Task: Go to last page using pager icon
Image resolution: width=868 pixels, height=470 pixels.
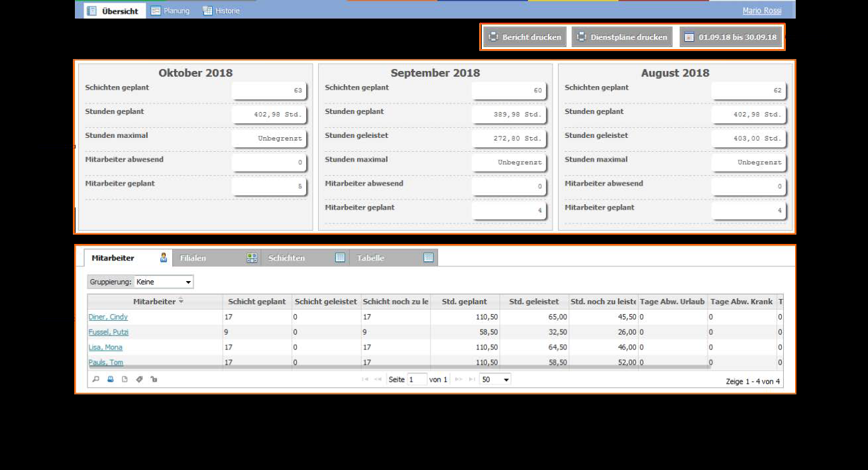Action: click(472, 379)
